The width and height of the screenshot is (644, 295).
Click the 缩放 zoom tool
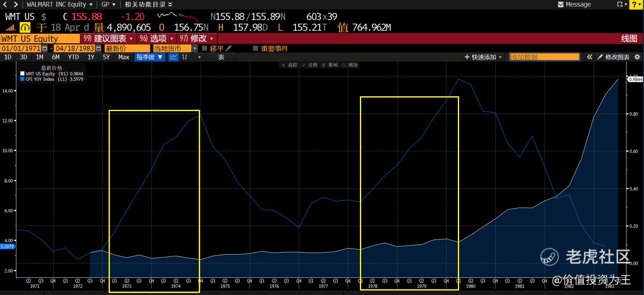(x=350, y=65)
